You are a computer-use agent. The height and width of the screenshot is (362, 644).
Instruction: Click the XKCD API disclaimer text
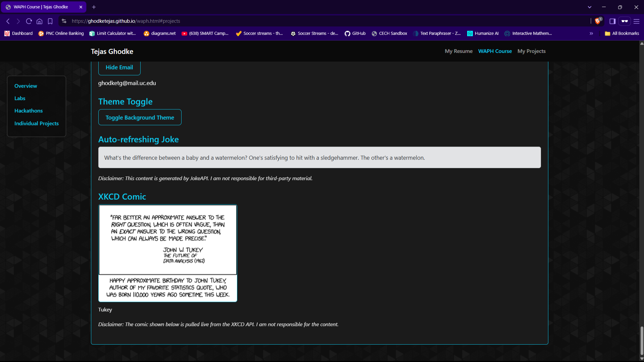218,324
